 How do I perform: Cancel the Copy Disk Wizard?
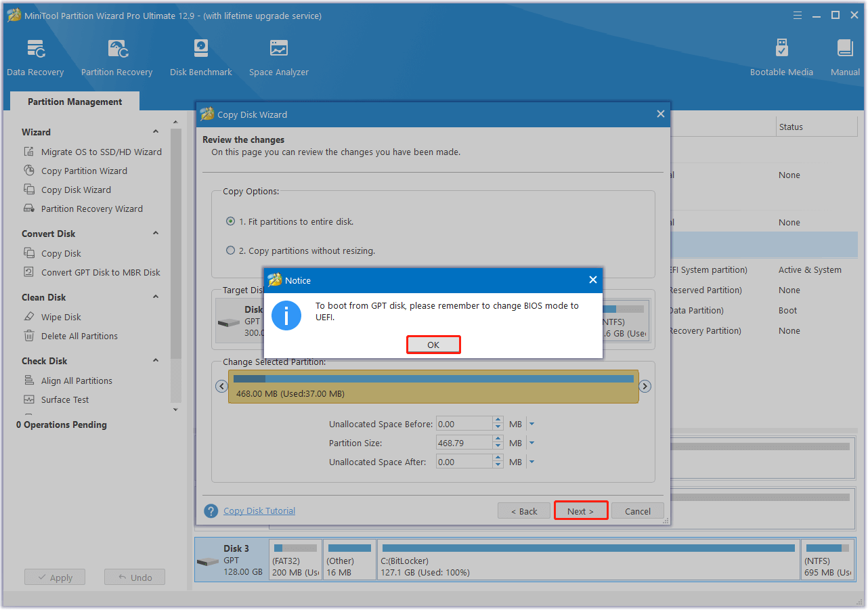pyautogui.click(x=638, y=511)
